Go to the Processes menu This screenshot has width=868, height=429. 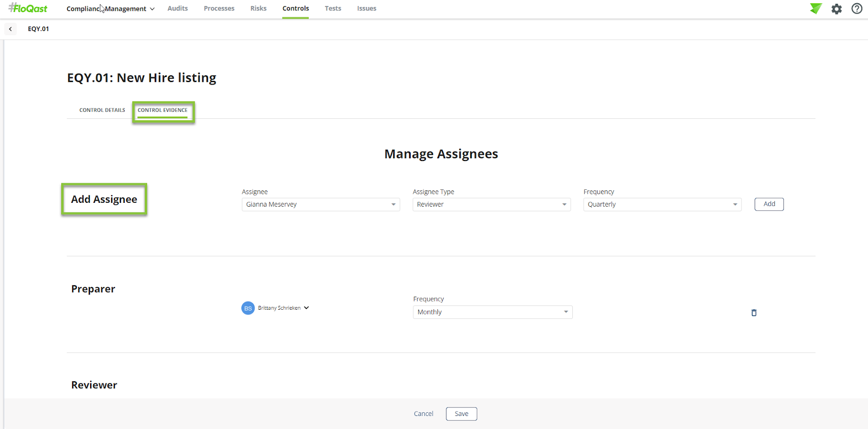point(219,9)
